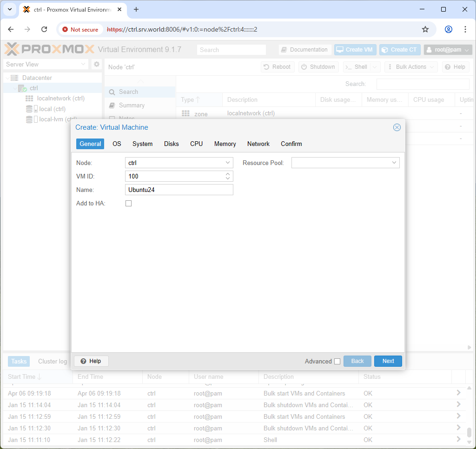This screenshot has height=449, width=476.
Task: Click the Next button
Action: tap(388, 361)
